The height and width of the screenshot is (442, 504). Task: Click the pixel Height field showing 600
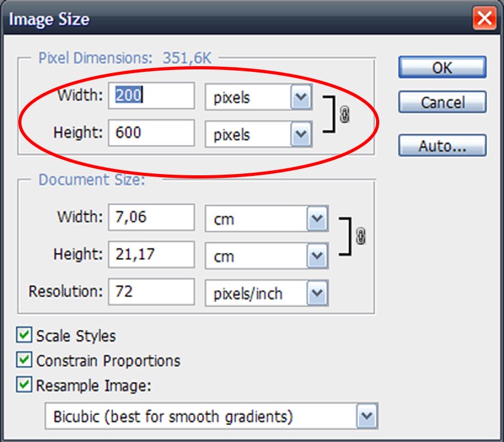(151, 133)
